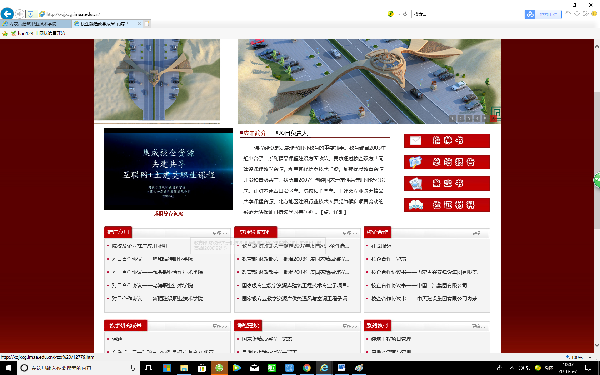Click the browser back arrow button
The width and height of the screenshot is (600, 375).
coord(7,14)
